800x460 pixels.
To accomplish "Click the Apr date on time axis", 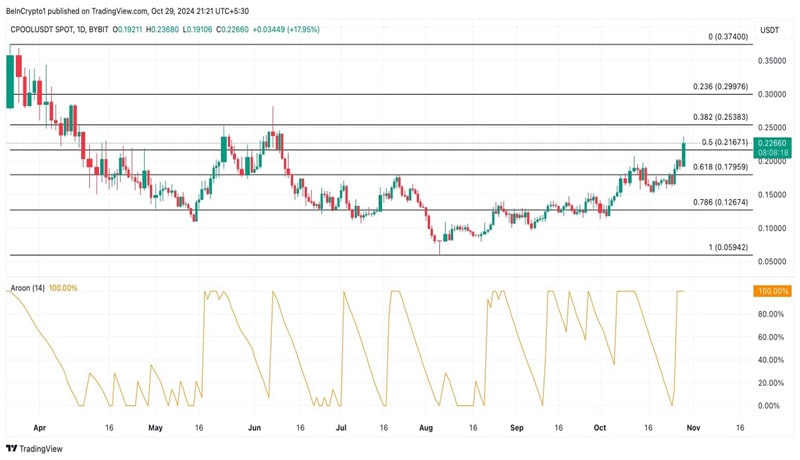I will point(39,428).
